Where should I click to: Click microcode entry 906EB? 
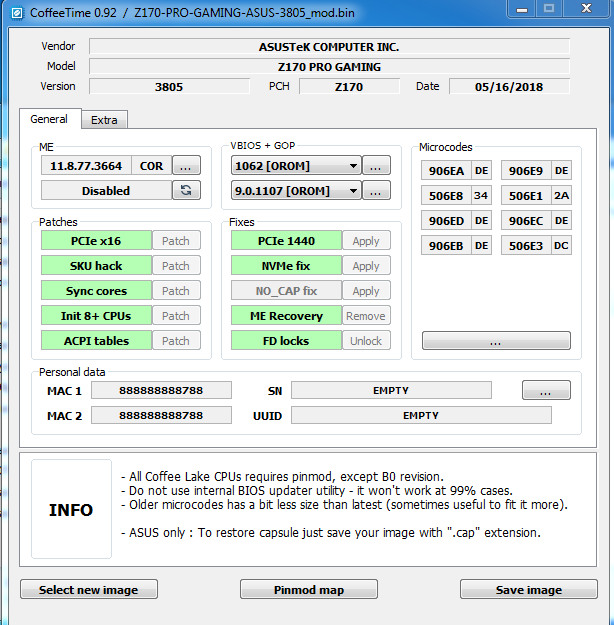pyautogui.click(x=446, y=246)
